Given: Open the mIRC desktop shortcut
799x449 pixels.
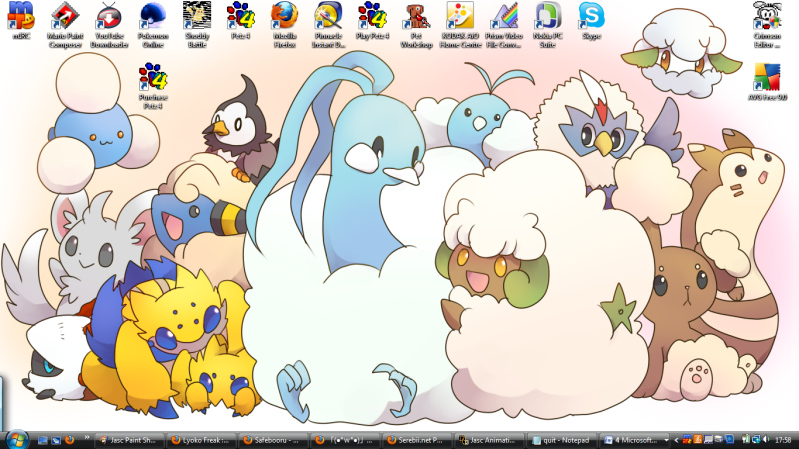Looking at the screenshot, I should [x=21, y=21].
